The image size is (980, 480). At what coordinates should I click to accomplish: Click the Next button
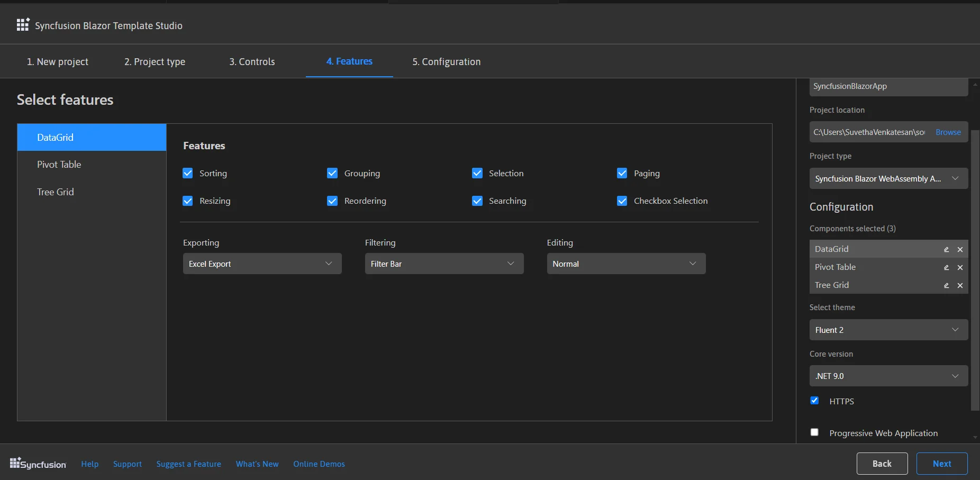pos(941,464)
